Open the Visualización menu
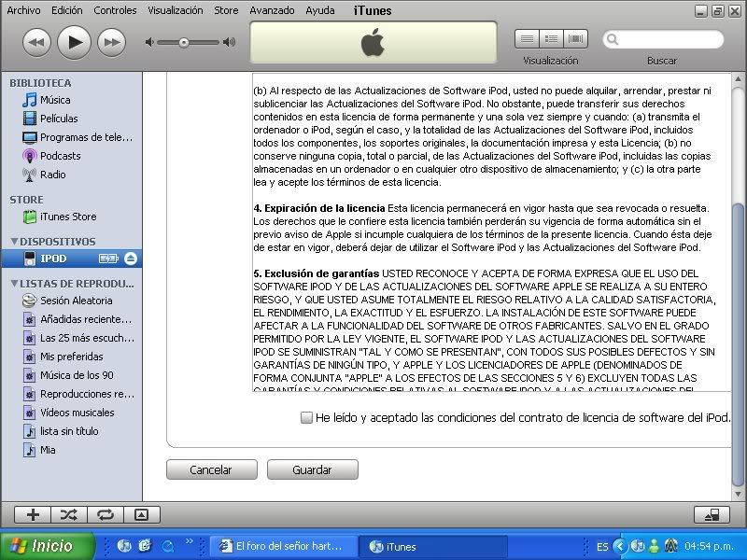747x560 pixels. [175, 10]
